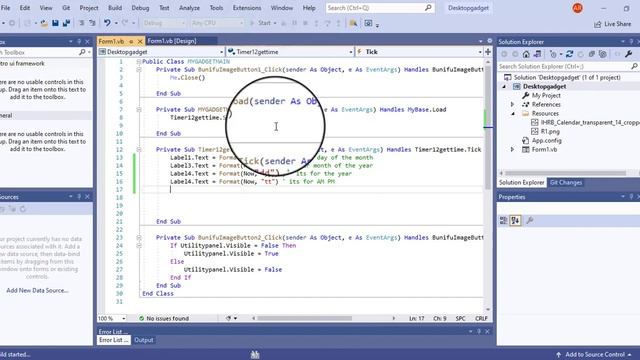Switch to the Form1.vb [Design] tab
This screenshot has height=360, width=640.
[172, 41]
